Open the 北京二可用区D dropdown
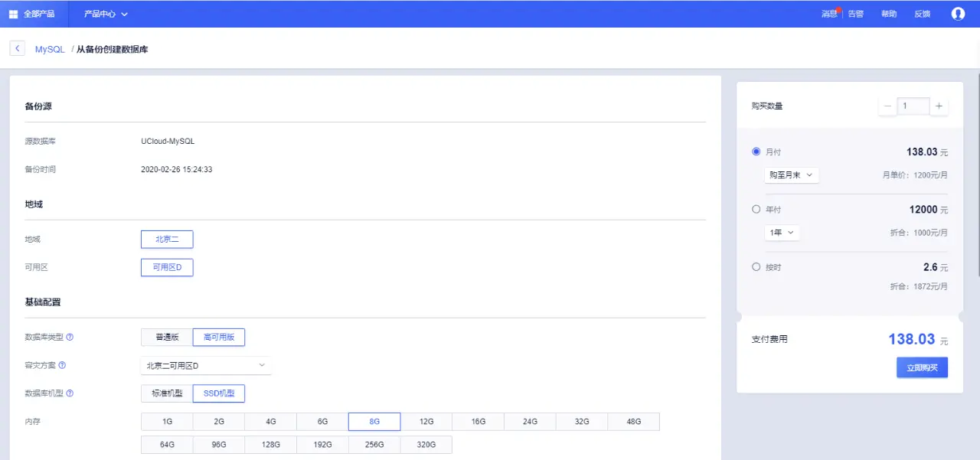This screenshot has width=980, height=460. point(206,366)
